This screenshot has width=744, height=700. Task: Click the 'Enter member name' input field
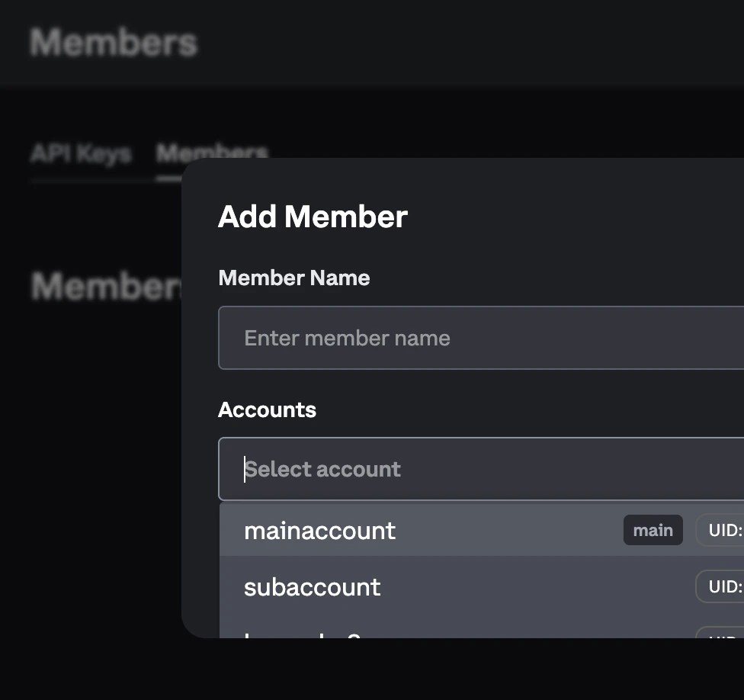click(x=480, y=338)
